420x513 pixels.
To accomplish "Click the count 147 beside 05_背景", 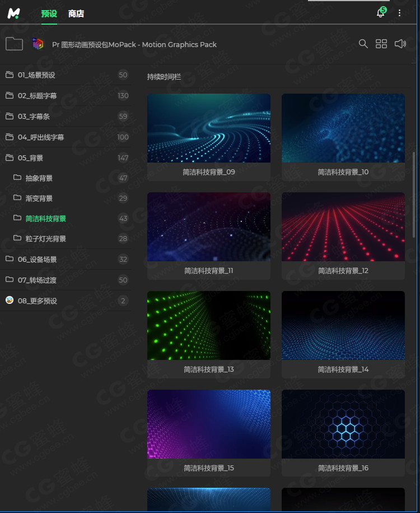I will [123, 158].
